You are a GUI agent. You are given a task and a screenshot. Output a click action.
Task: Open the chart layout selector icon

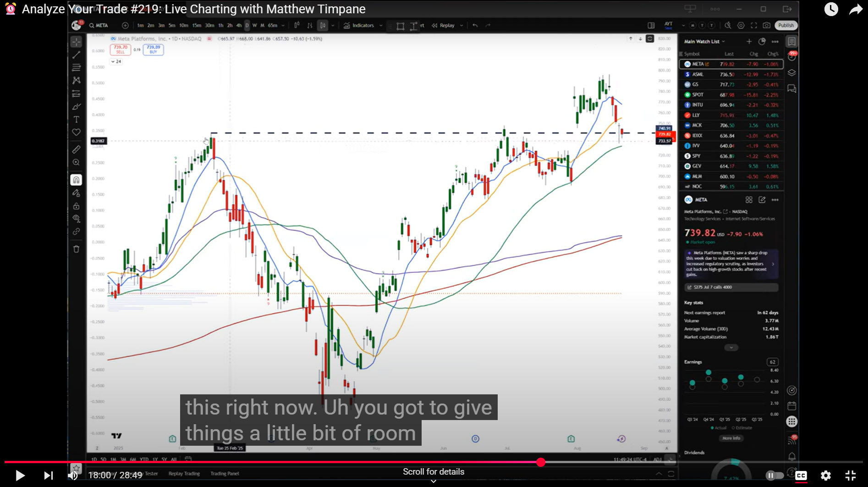pyautogui.click(x=651, y=25)
